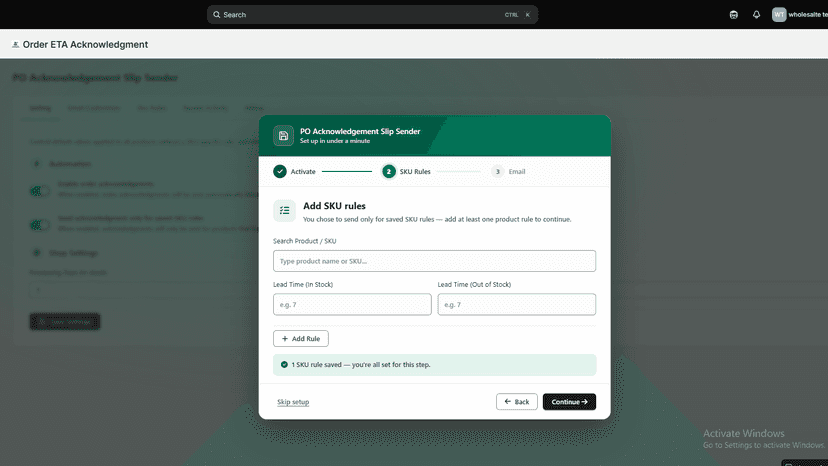
Task: Jump to the Email step
Action: (508, 172)
